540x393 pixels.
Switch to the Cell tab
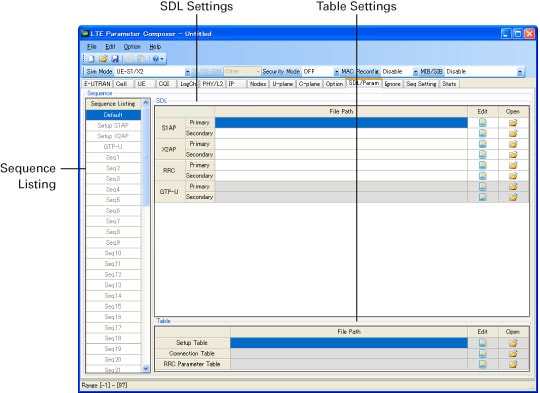tap(123, 84)
